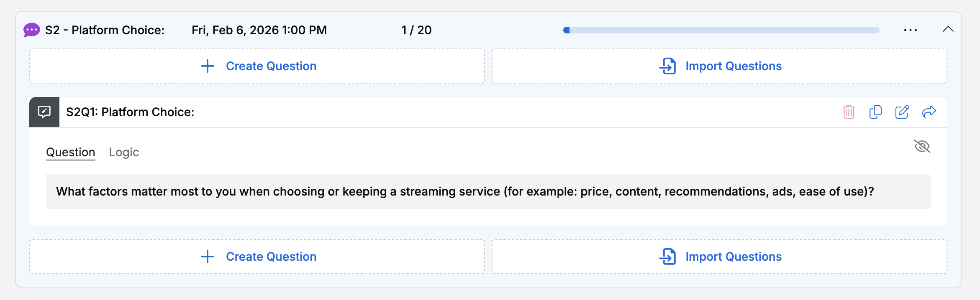Viewport: 980px width, 300px height.
Task: Edit question S2Q1 with pencil icon
Action: (x=902, y=112)
